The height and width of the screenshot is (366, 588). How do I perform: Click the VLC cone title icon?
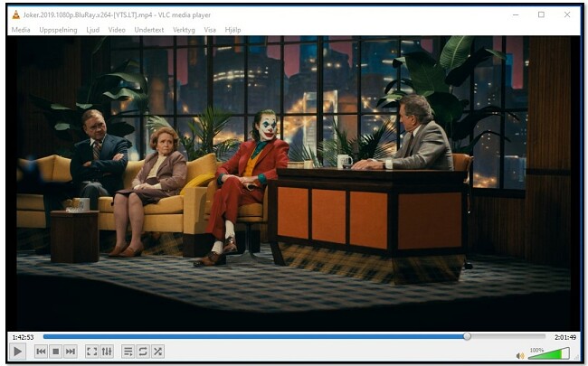(15, 14)
